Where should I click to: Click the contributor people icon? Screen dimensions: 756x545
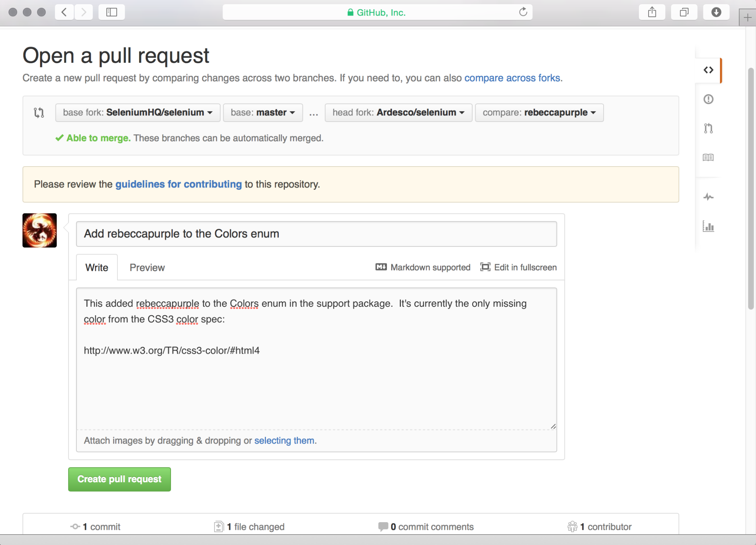pyautogui.click(x=572, y=526)
